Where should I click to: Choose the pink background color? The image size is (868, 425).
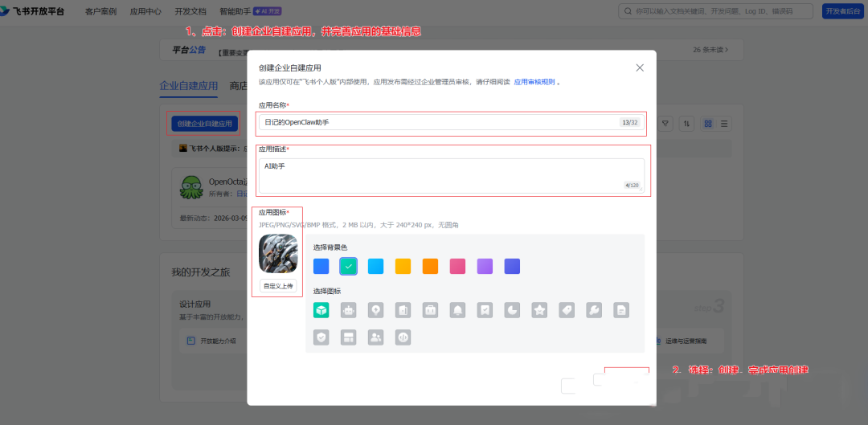pos(458,266)
